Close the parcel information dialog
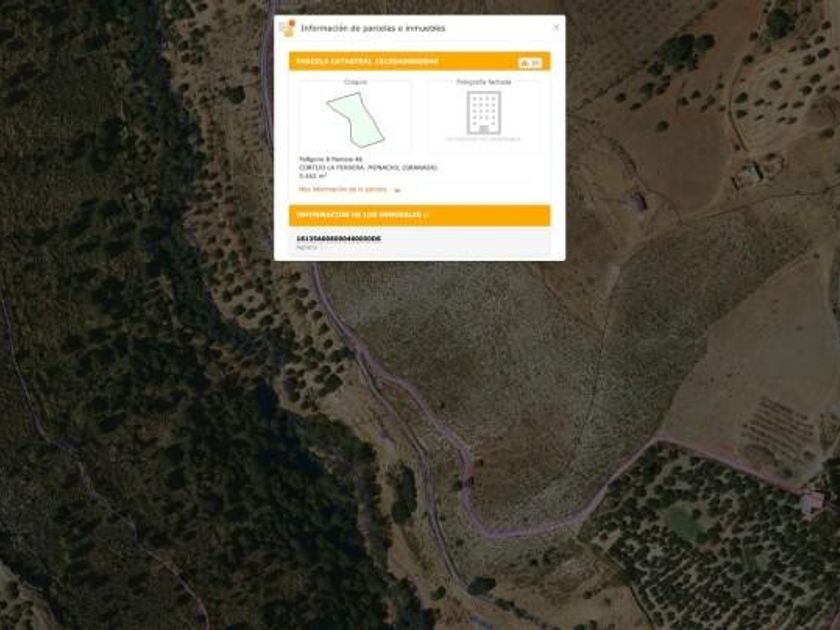840x630 pixels. coord(556,27)
